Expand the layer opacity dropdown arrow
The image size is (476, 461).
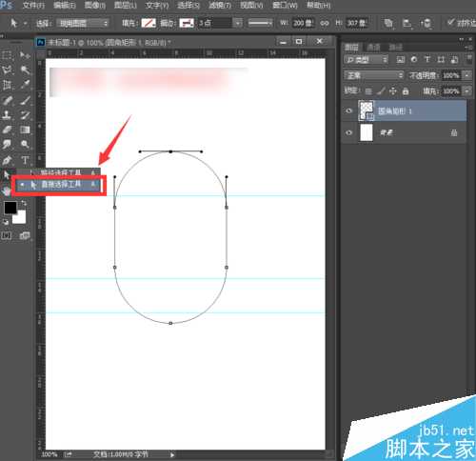point(467,75)
